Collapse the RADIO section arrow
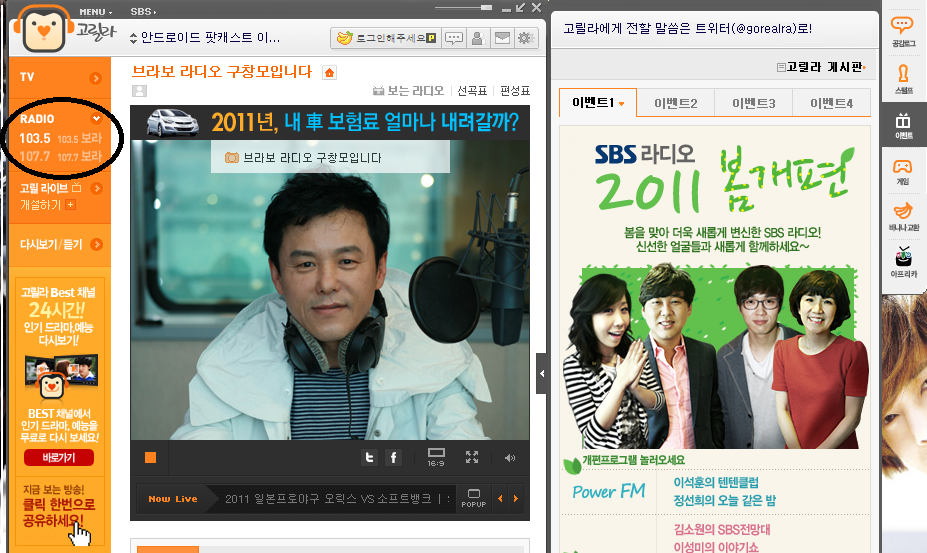The height and width of the screenshot is (553, 927). click(x=96, y=118)
